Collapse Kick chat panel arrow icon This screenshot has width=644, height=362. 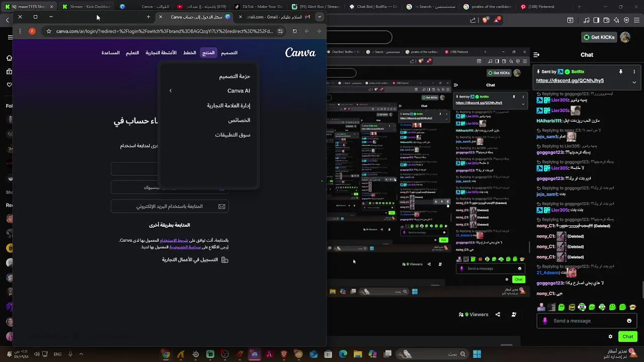(536, 55)
